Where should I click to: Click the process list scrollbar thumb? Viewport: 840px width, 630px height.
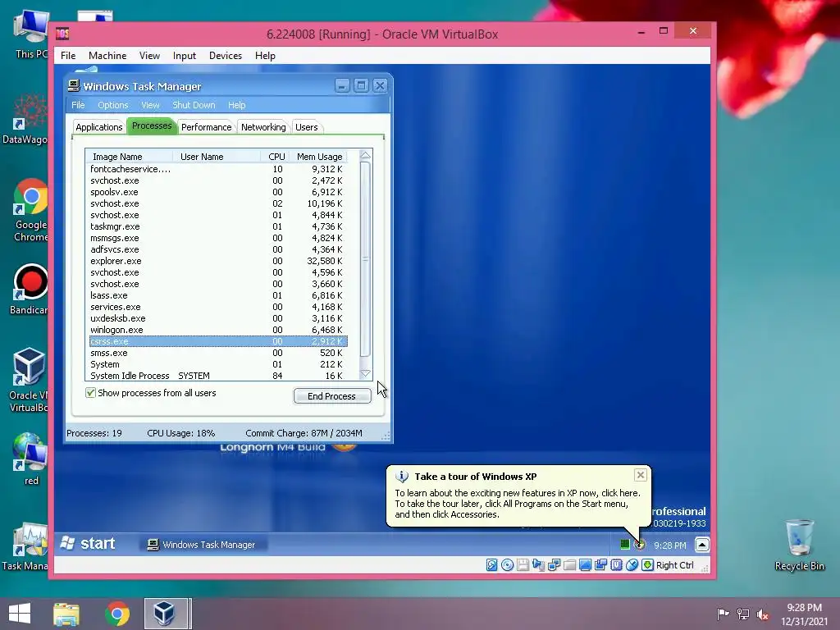[x=365, y=258]
